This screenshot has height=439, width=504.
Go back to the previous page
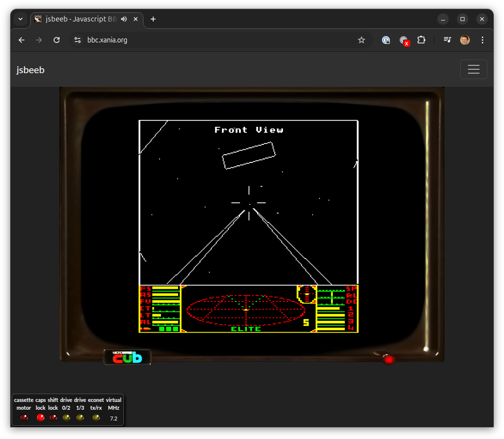[x=21, y=40]
